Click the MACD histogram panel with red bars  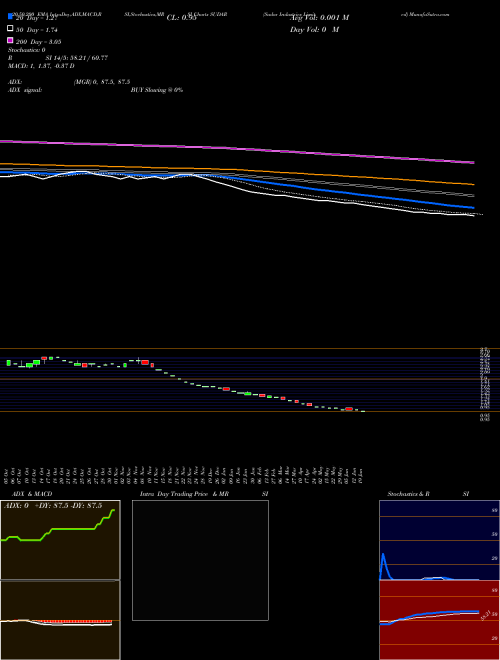60,620
